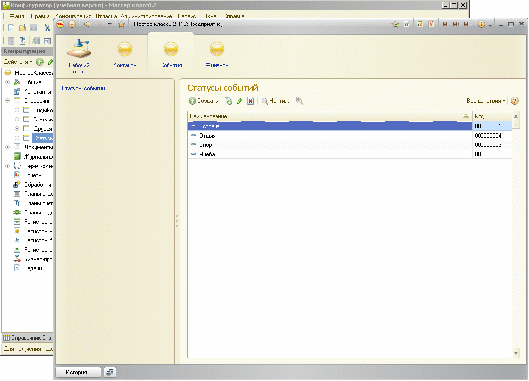Image resolution: width=529 pixels, height=381 pixels.
Task: Select the highlighted first row in list
Action: pos(350,126)
